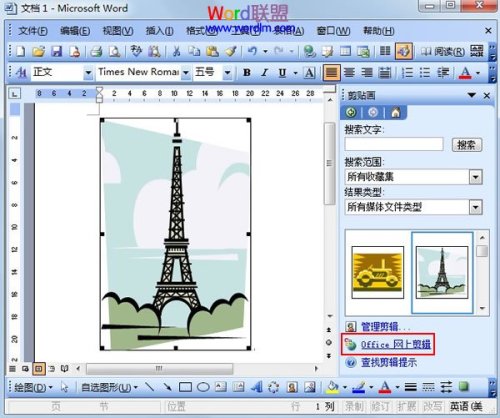Create a new blank document
500x418 pixels.
[x=21, y=52]
